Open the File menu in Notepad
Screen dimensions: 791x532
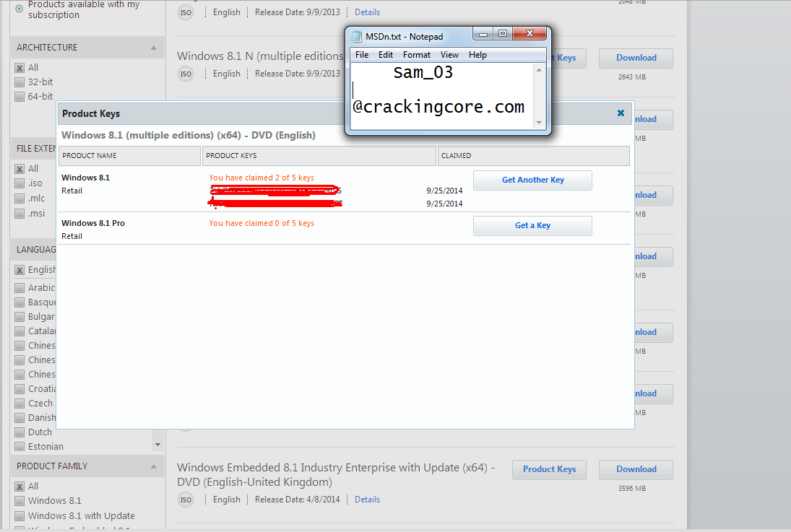click(362, 54)
